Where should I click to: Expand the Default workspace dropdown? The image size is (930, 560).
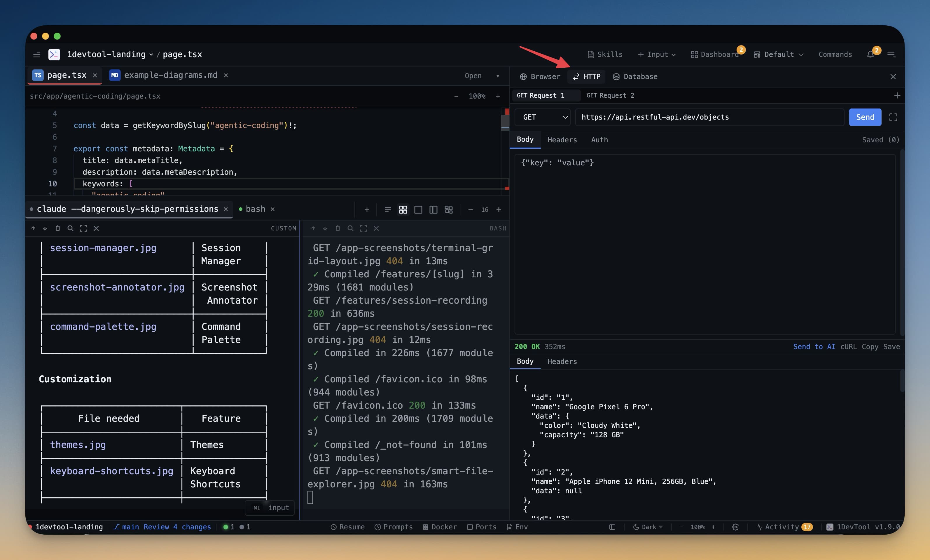[778, 54]
